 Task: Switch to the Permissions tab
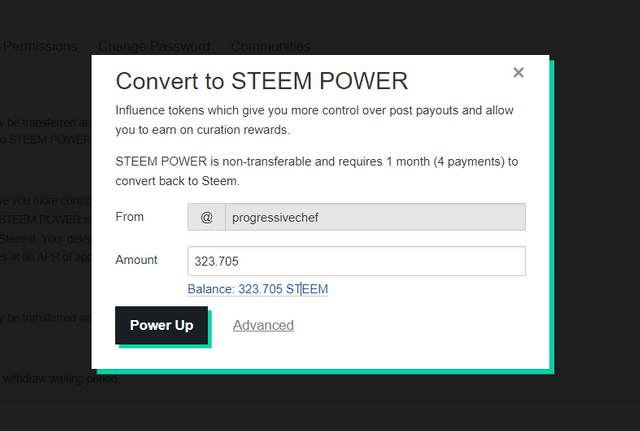(x=40, y=46)
